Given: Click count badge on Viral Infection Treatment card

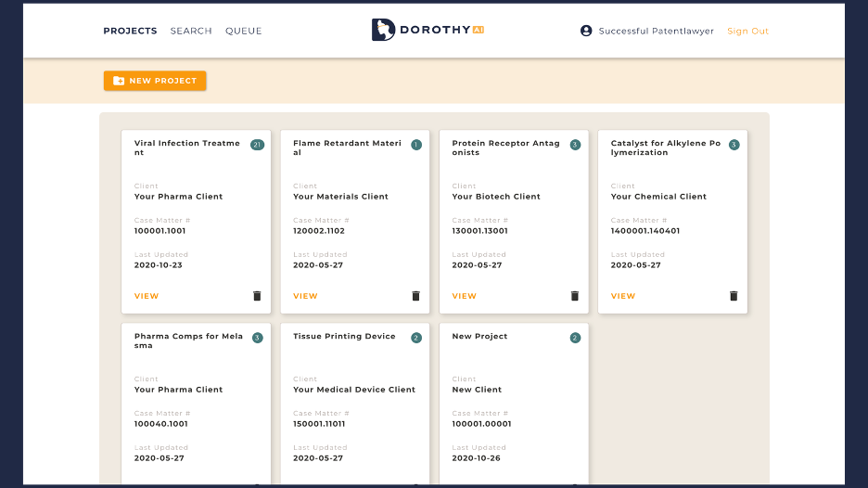Looking at the screenshot, I should pyautogui.click(x=257, y=145).
